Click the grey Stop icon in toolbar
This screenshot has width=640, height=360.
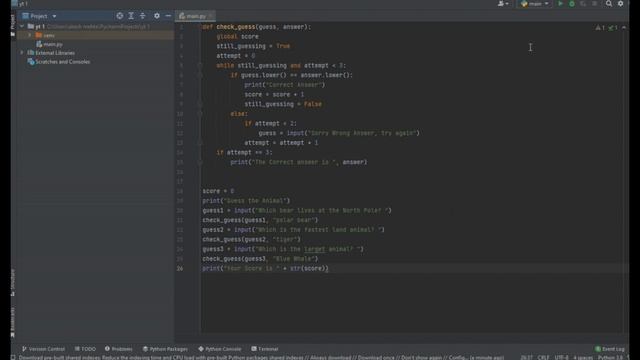tap(594, 4)
